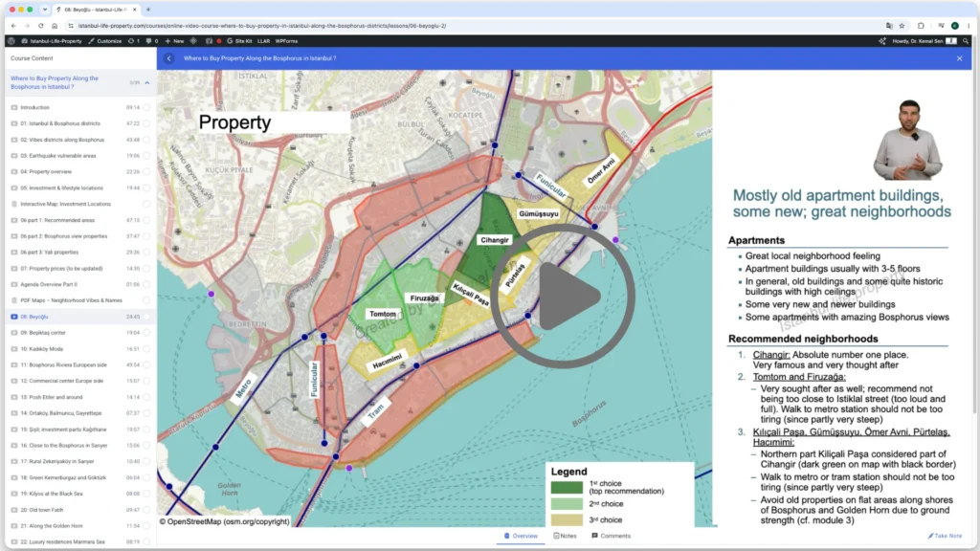Close the Beyoğlu browser tab
The height and width of the screenshot is (551, 980).
pyautogui.click(x=132, y=10)
